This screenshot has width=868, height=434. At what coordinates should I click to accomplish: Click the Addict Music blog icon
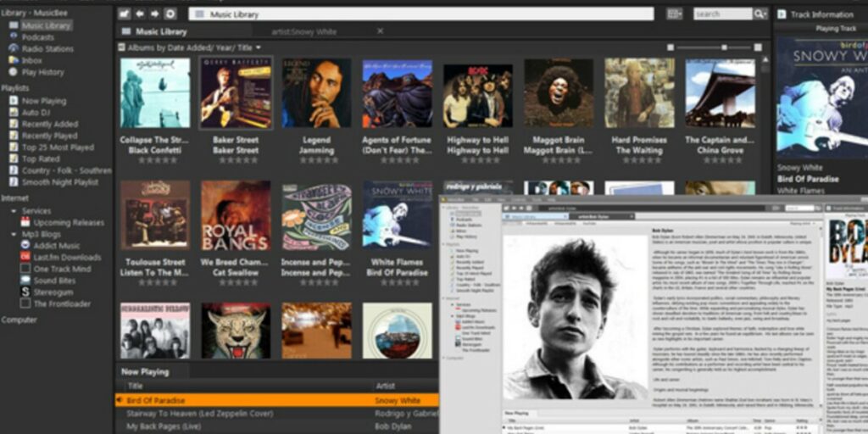[x=25, y=245]
